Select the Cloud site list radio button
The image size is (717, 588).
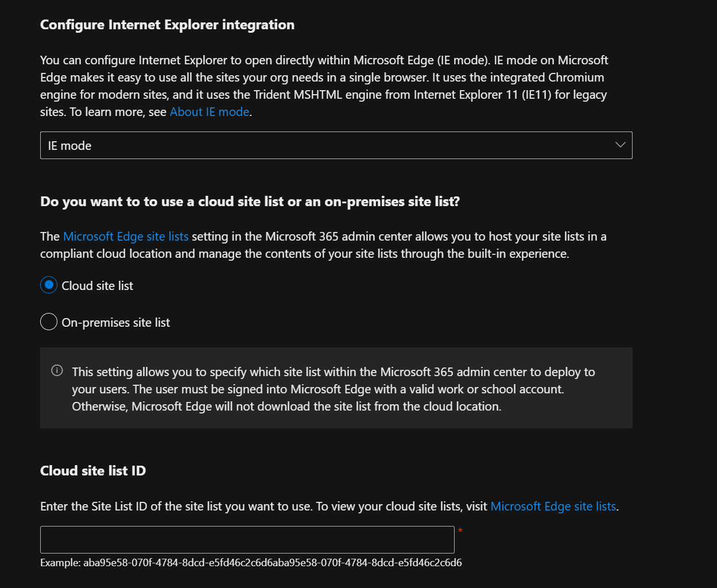tap(49, 285)
